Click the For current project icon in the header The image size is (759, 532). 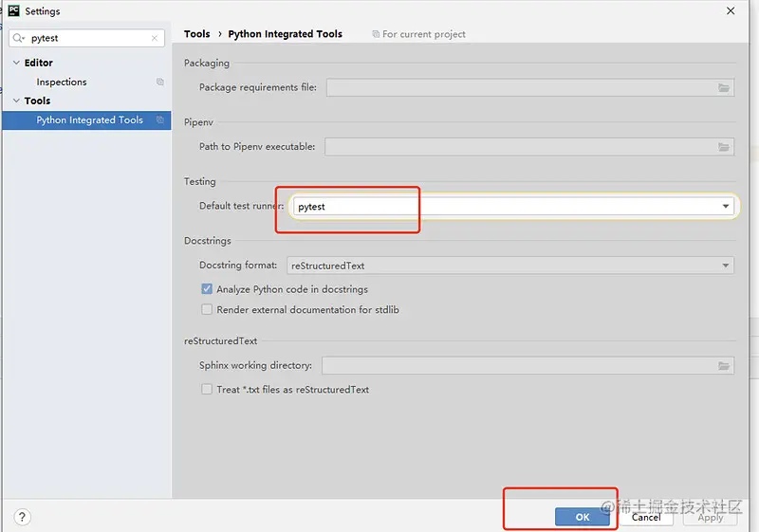(376, 34)
